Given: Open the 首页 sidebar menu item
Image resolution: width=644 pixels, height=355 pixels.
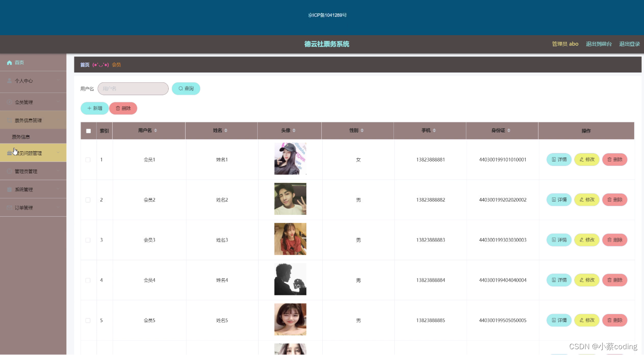Looking at the screenshot, I should [33, 63].
